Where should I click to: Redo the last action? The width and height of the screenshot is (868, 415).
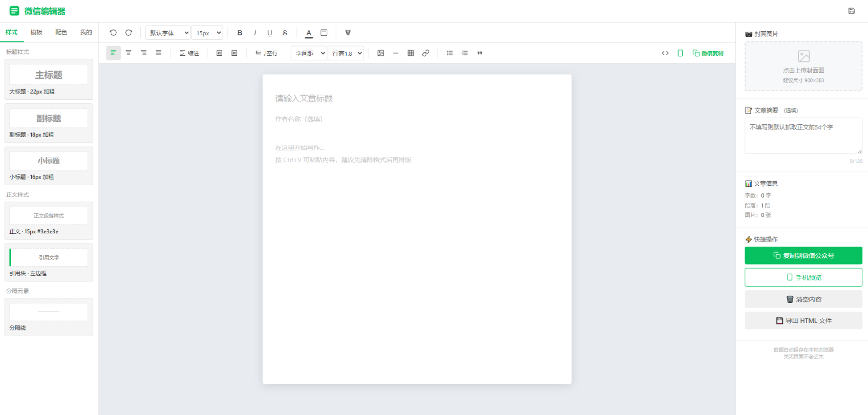129,33
